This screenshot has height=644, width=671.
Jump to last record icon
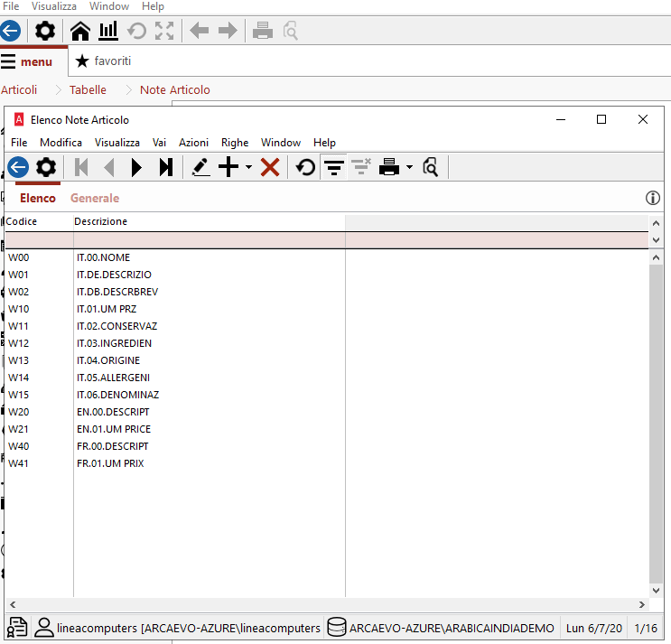165,167
